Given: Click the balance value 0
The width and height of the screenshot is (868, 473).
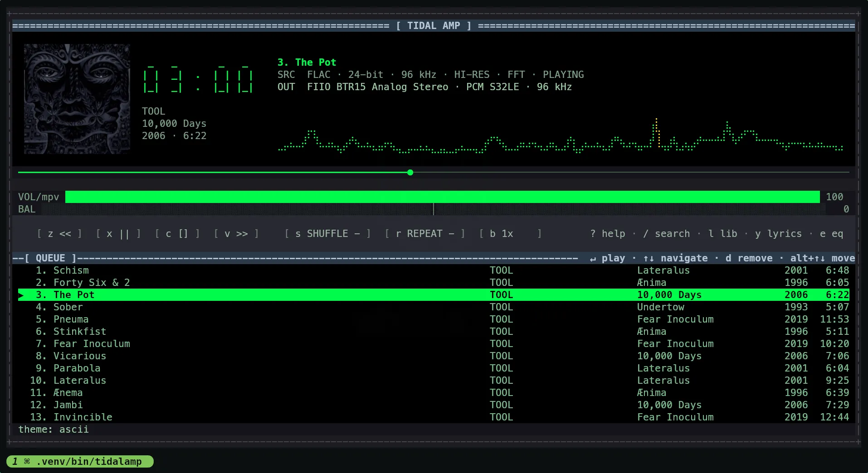Looking at the screenshot, I should coord(846,209).
